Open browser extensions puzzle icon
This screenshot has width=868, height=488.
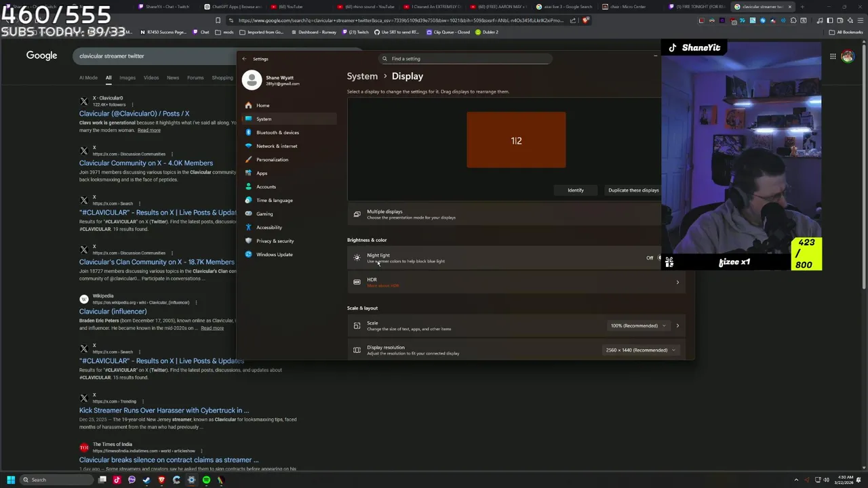(793, 20)
